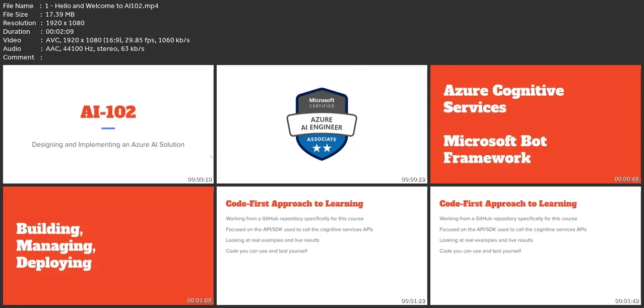Screen dimensions: 644x308
Task: Click the 'File Name' label
Action: point(18,6)
